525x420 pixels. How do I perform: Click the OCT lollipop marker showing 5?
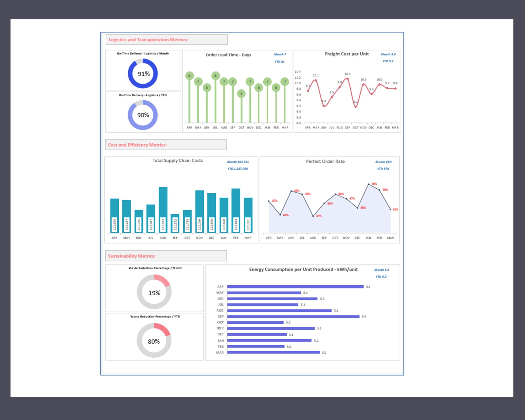241,93
